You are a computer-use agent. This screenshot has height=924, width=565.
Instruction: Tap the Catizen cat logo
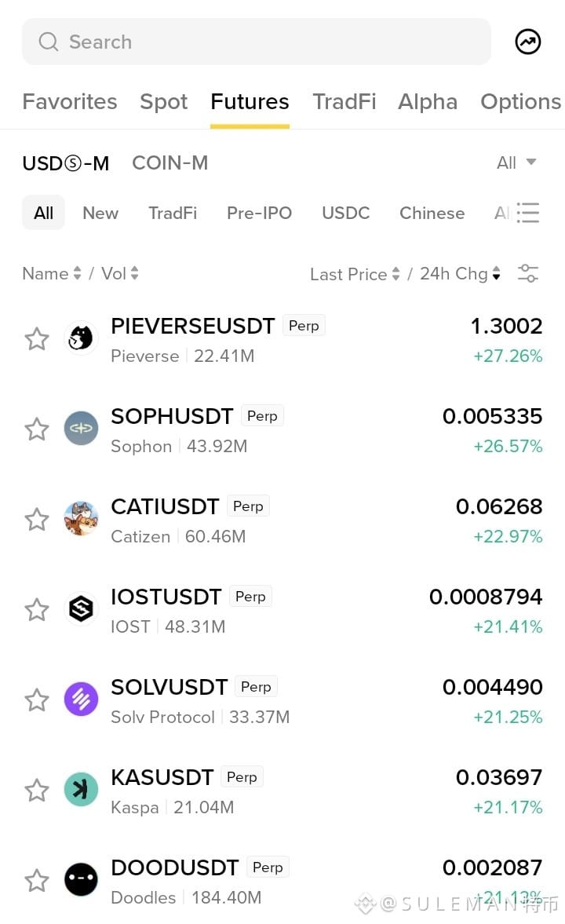(81, 519)
